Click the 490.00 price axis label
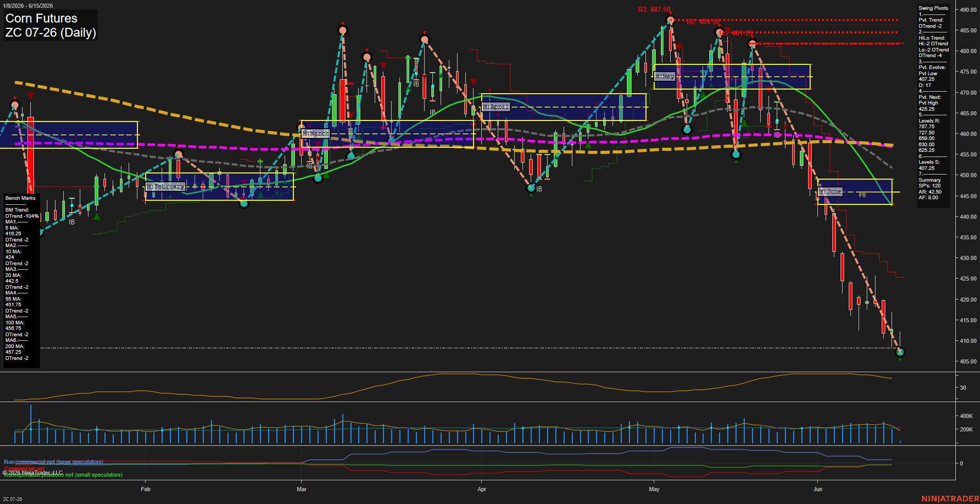This screenshot has height=504, width=980. (968, 10)
